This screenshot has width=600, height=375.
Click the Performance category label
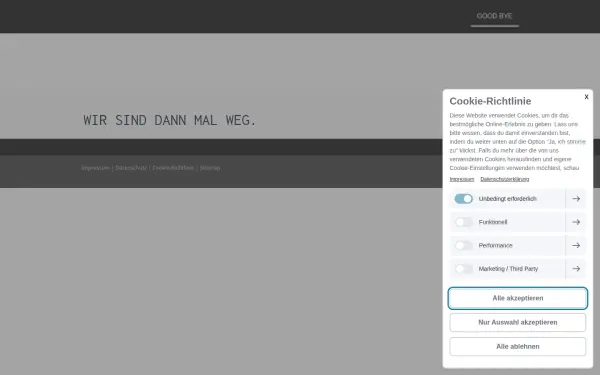tap(496, 245)
